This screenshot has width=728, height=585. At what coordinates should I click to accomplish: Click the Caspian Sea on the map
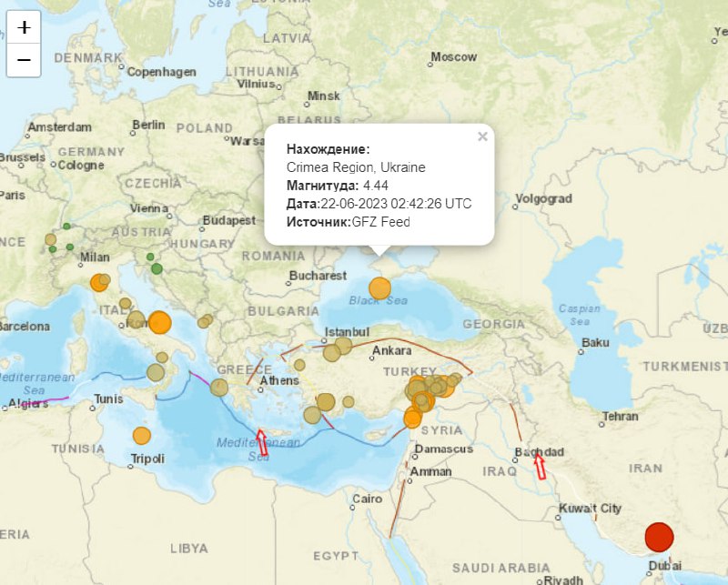pos(579,315)
